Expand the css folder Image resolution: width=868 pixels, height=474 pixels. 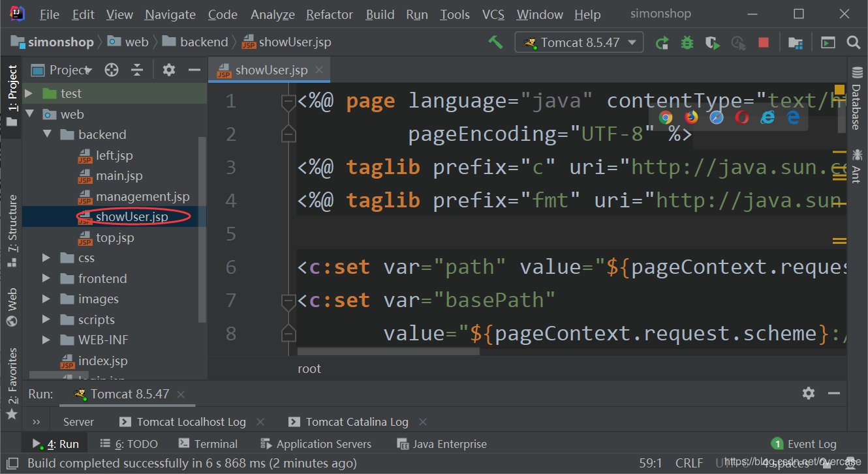46,258
